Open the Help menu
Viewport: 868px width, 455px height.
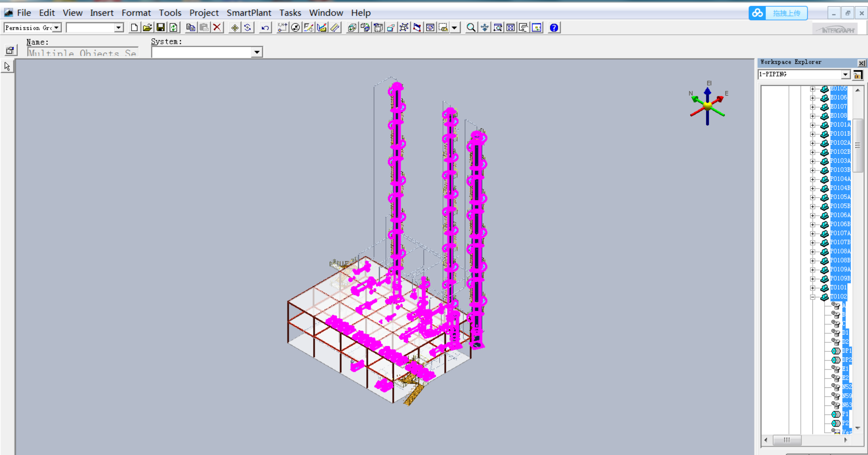(x=361, y=13)
